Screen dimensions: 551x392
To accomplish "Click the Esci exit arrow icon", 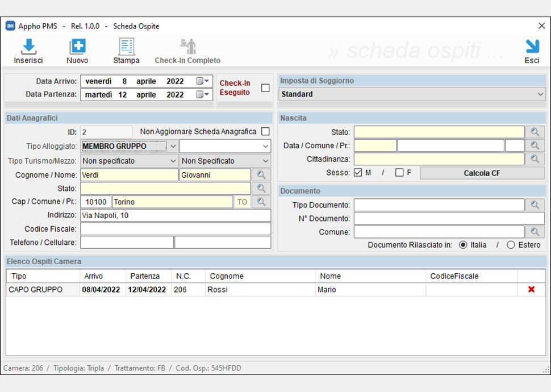I will pos(532,47).
